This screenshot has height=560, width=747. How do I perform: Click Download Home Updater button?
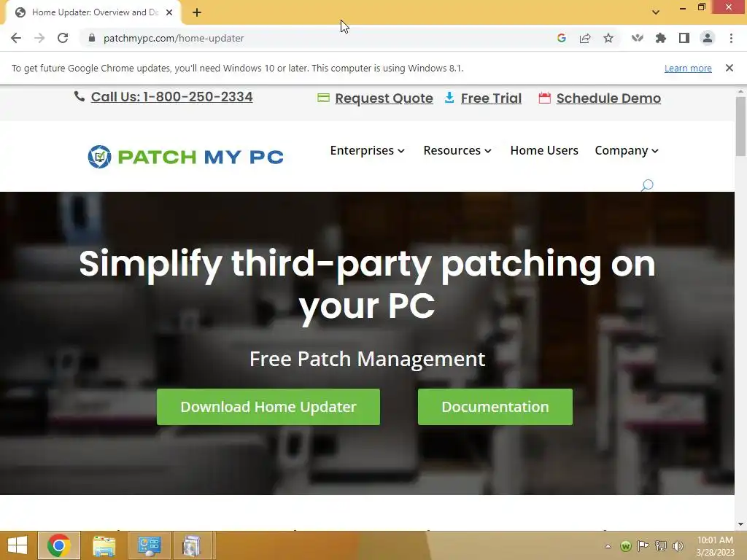point(268,407)
